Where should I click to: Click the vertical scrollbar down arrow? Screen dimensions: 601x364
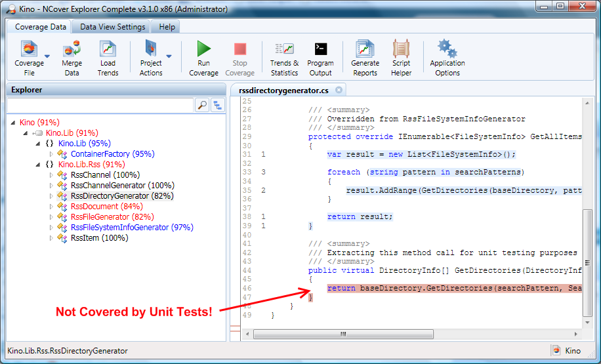tap(587, 323)
